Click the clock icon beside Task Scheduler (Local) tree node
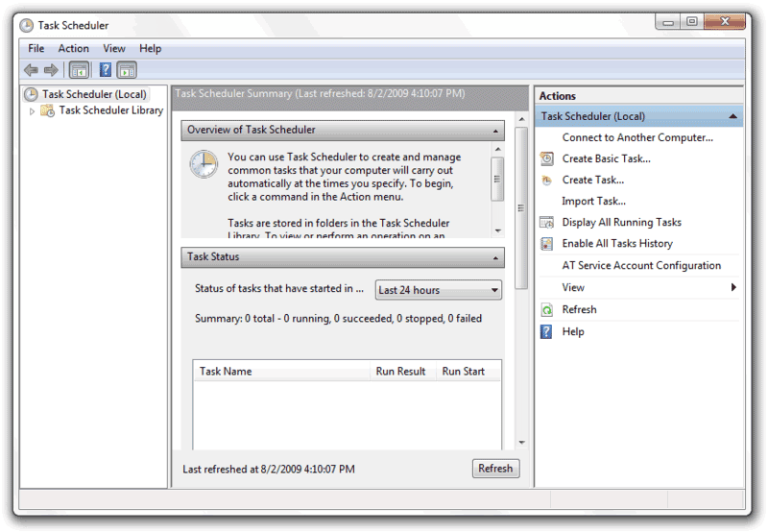Screen dimensions: 768x532 (31, 94)
